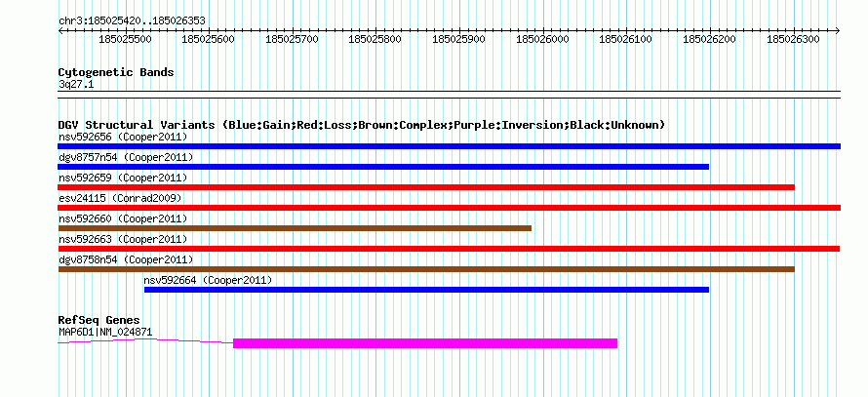Click ruler position 185026100

tap(627, 39)
